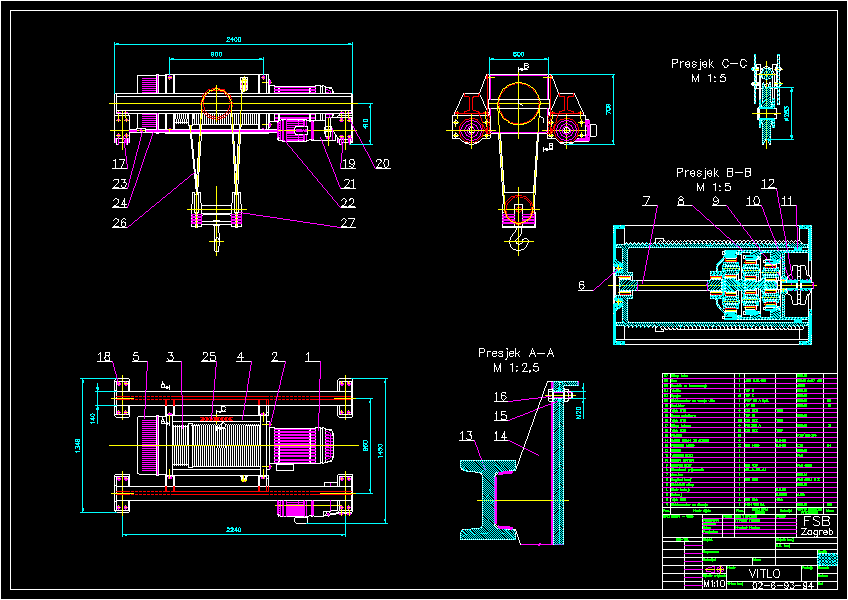The image size is (848, 600).
Task: Click the 2400 dimension above the top view
Action: [234, 36]
